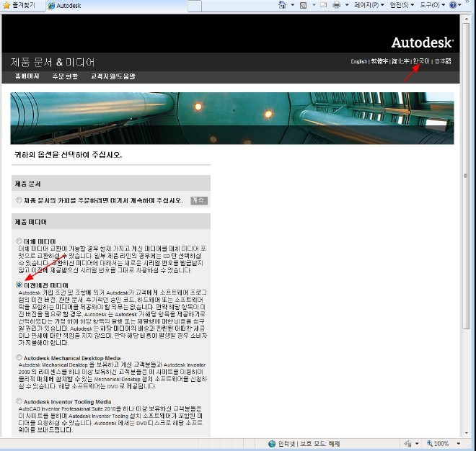Screen dimensions: 476x451
Task: Click 인터넷 | 보호 모드: 해제 status text
Action: click(309, 444)
